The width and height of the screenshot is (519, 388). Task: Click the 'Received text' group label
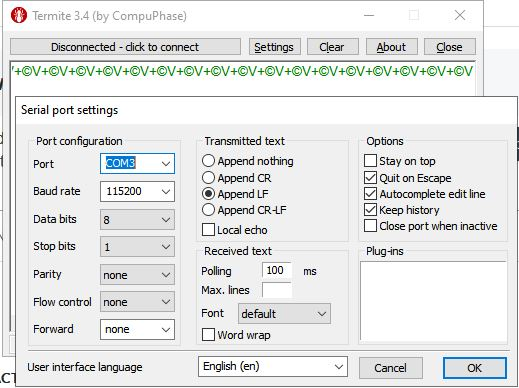pos(238,251)
